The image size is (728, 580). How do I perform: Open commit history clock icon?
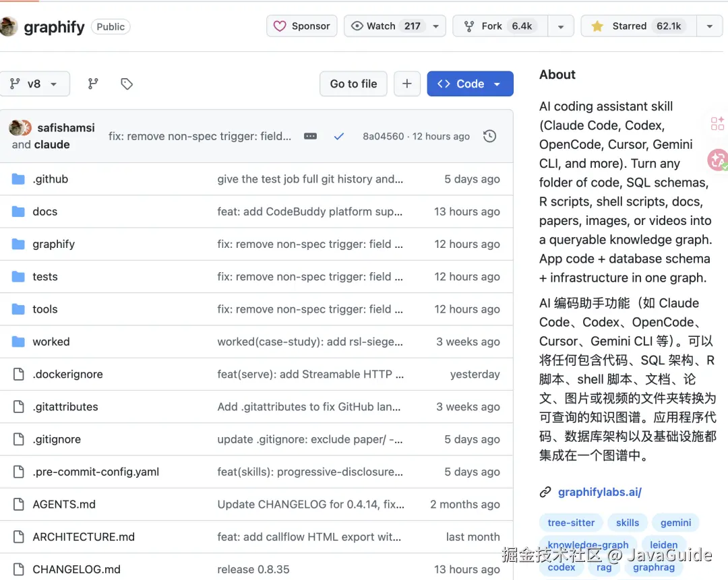[x=490, y=136]
